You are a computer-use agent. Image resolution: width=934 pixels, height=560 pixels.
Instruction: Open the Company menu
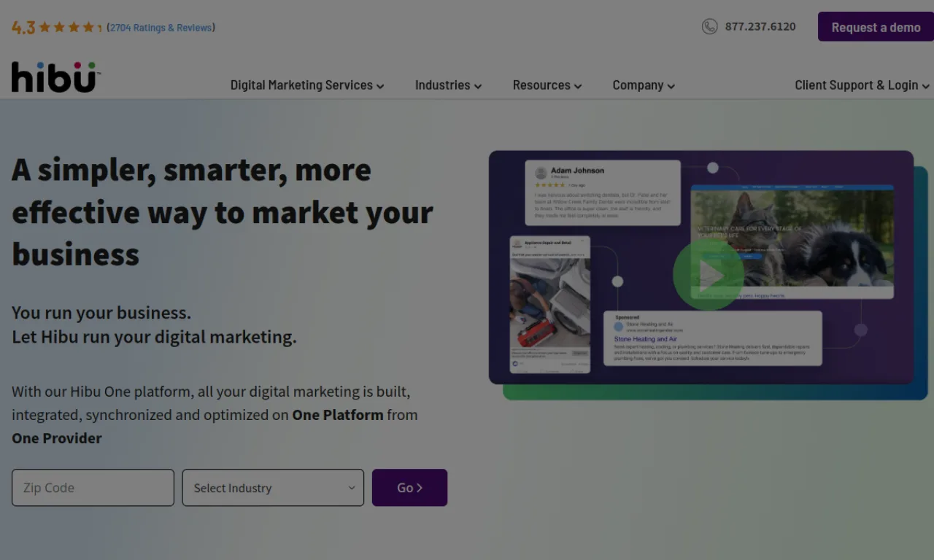point(644,85)
